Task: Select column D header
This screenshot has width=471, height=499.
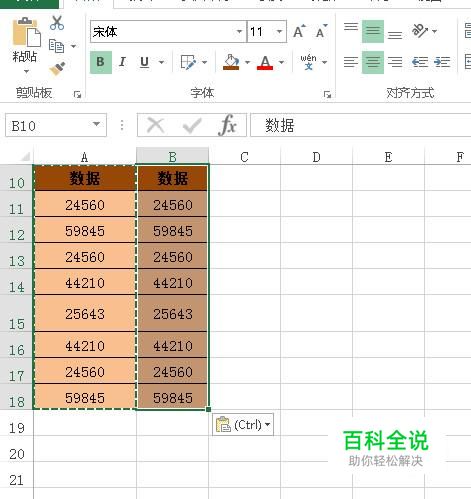Action: 316,157
